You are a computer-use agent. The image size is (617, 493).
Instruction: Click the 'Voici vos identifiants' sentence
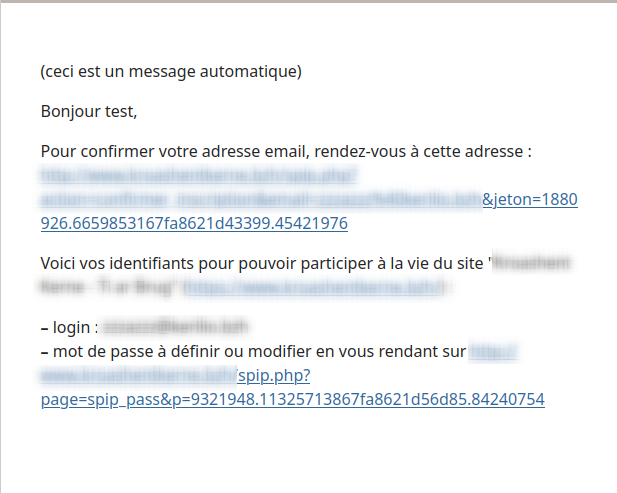264,263
